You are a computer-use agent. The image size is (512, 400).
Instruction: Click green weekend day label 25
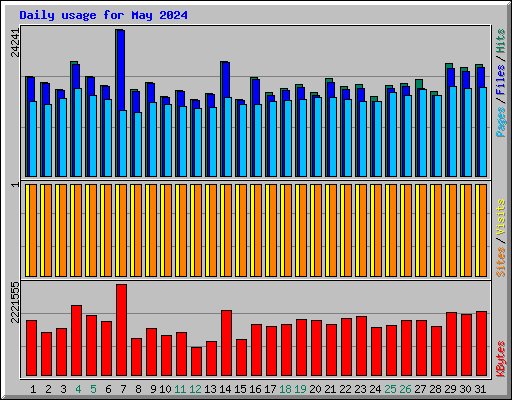click(390, 389)
